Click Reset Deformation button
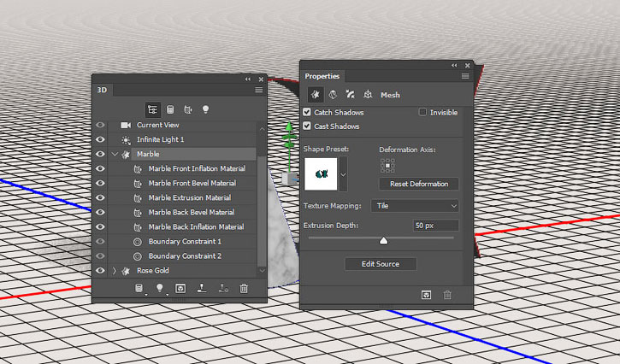The height and width of the screenshot is (364, 620). pos(419,184)
